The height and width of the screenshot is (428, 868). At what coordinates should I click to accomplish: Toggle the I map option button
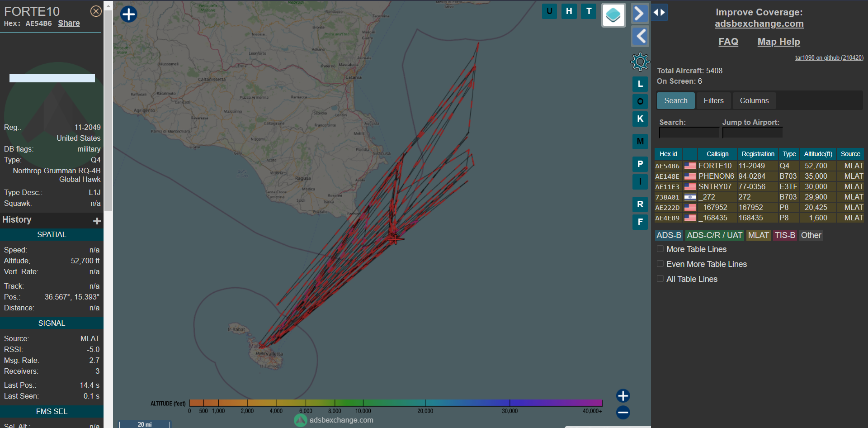coord(640,182)
